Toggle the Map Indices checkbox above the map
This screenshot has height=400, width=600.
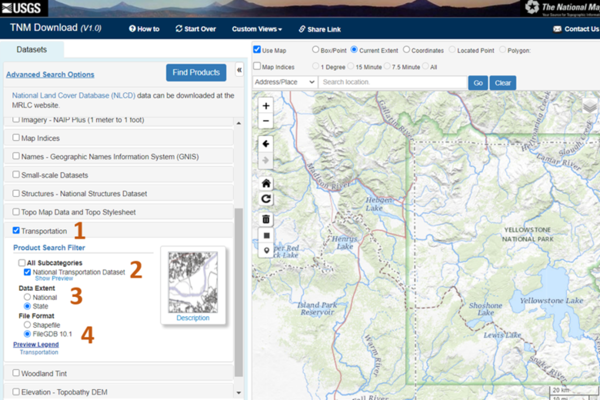pos(257,66)
